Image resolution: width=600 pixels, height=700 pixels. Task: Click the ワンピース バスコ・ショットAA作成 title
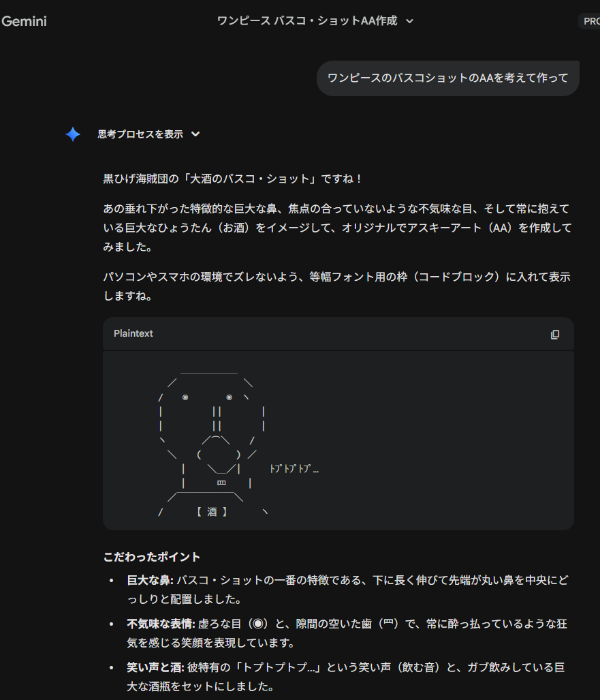pyautogui.click(x=306, y=21)
